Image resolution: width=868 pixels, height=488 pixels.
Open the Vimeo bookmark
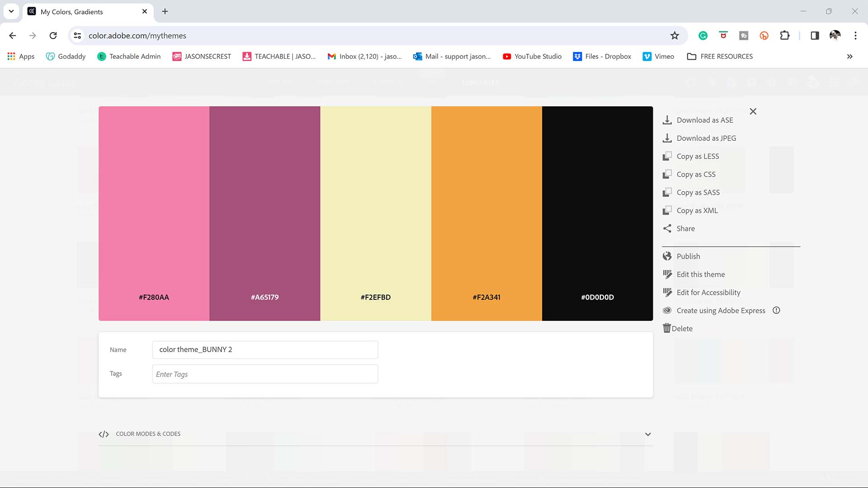coord(659,56)
